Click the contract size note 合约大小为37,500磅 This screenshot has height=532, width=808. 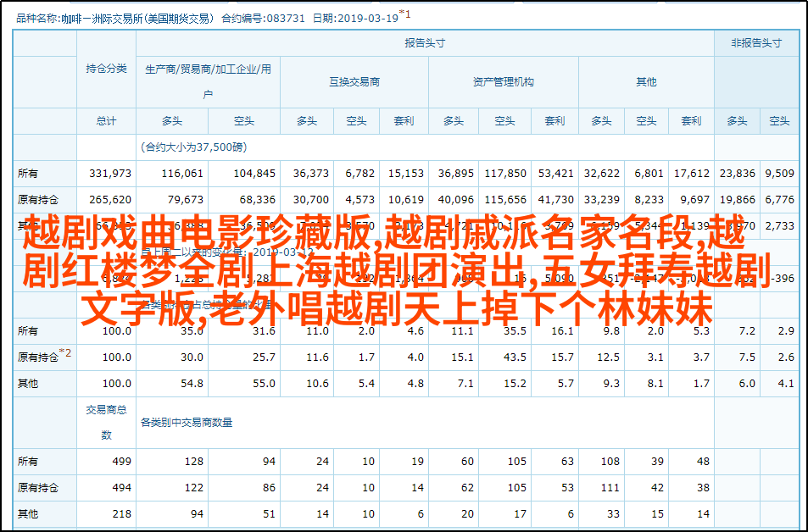[x=194, y=147]
